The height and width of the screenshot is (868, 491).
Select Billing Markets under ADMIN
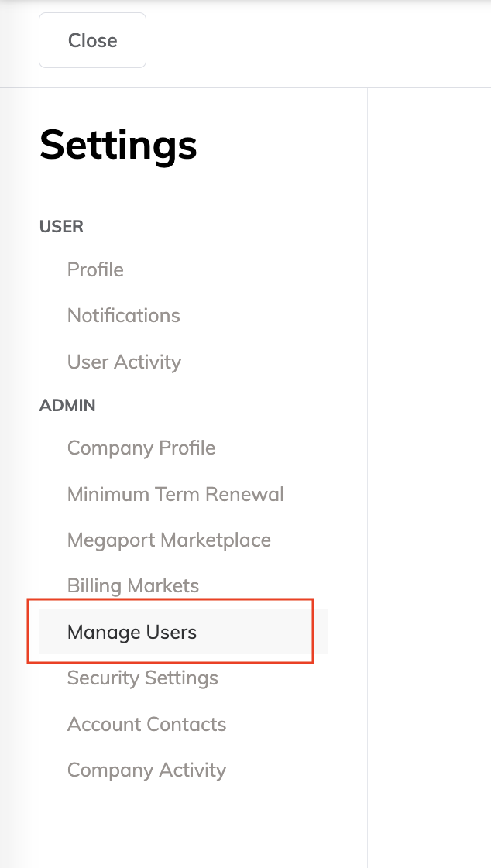pos(134,586)
